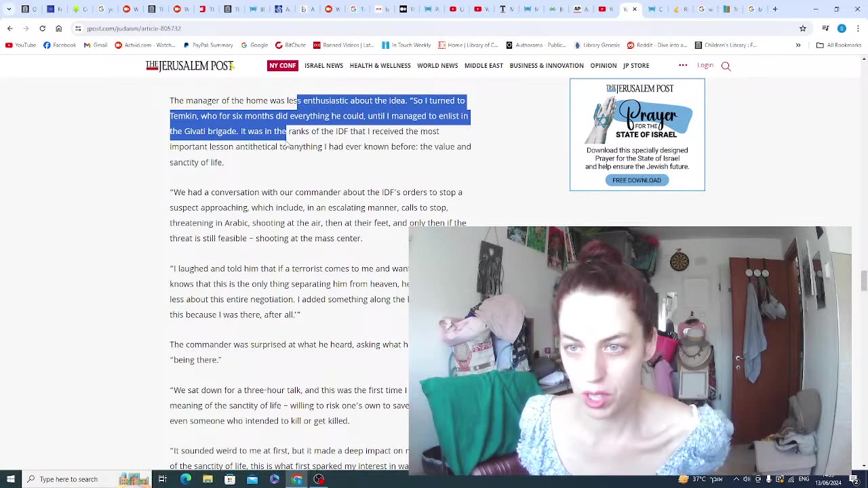The width and height of the screenshot is (868, 488).
Task: Open the YouTube bookmark
Action: (20, 45)
